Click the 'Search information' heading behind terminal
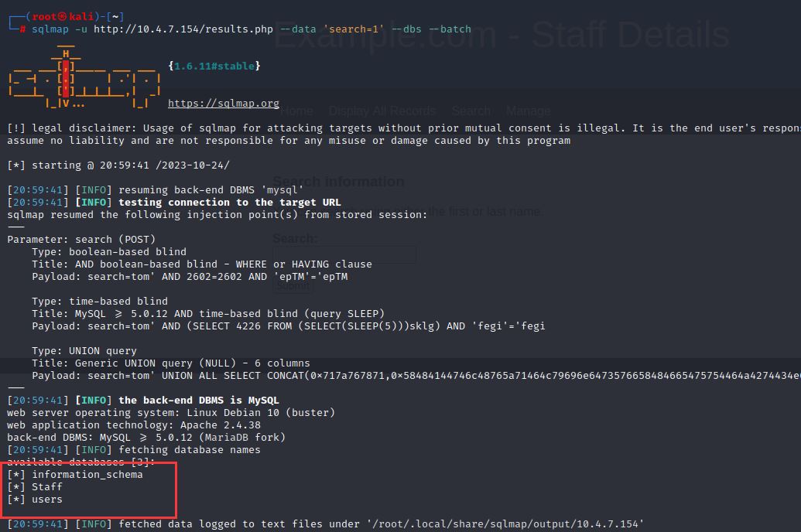 tap(338, 181)
